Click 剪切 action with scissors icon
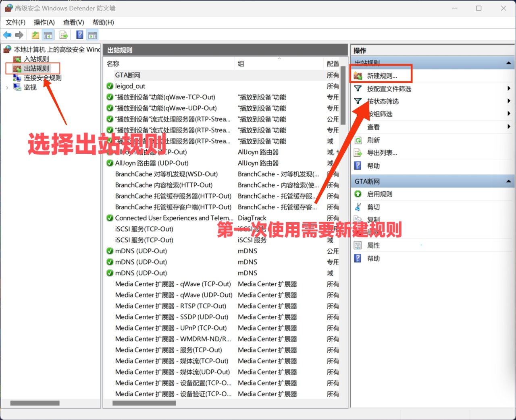 [373, 207]
